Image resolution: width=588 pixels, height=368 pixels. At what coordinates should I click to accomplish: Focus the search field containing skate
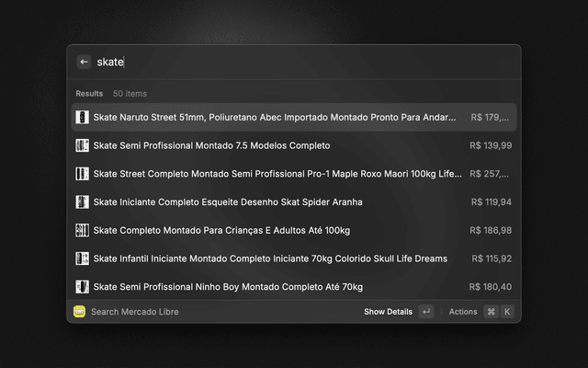(304, 62)
